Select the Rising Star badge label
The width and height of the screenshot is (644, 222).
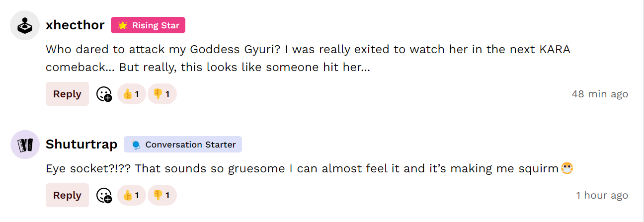click(156, 25)
